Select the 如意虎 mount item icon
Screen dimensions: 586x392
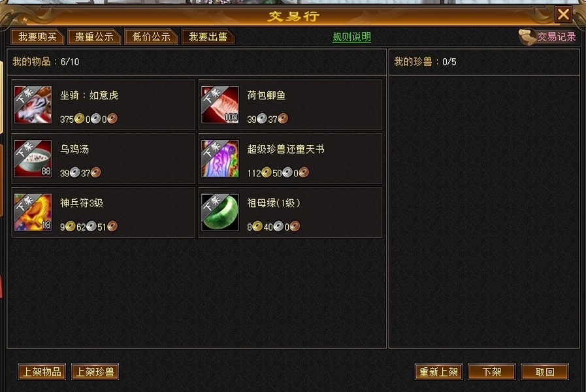pyautogui.click(x=33, y=105)
